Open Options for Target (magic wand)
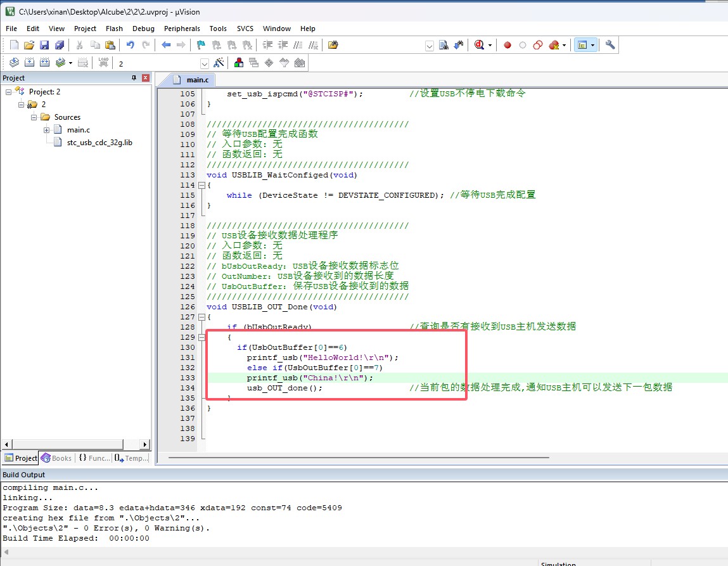This screenshot has width=728, height=566. tap(219, 63)
